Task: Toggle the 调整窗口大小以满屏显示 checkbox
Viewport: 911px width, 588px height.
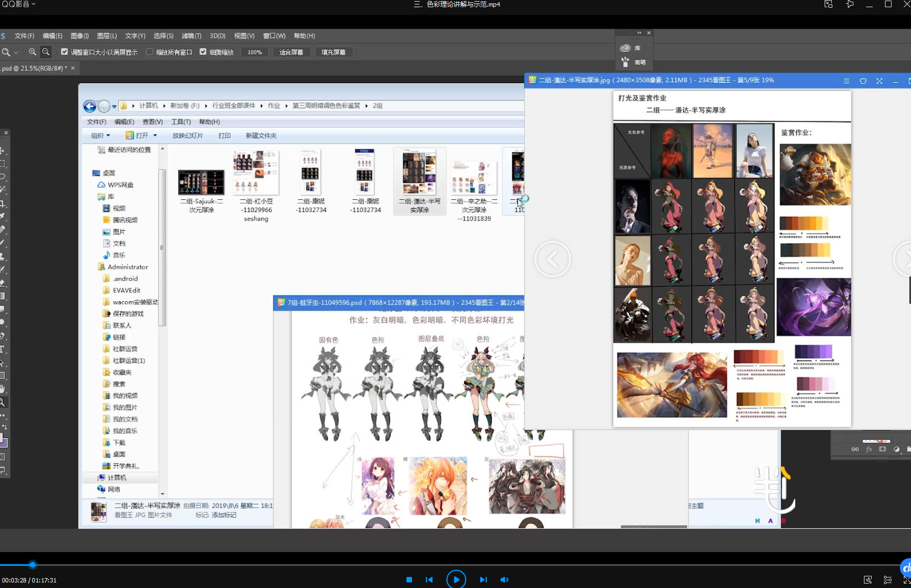Action: (64, 52)
